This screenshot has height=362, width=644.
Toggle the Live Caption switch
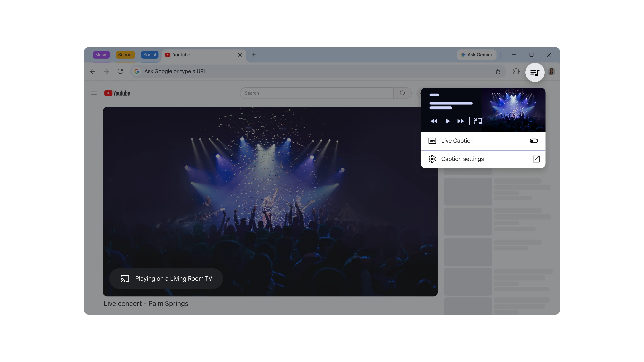pyautogui.click(x=534, y=141)
